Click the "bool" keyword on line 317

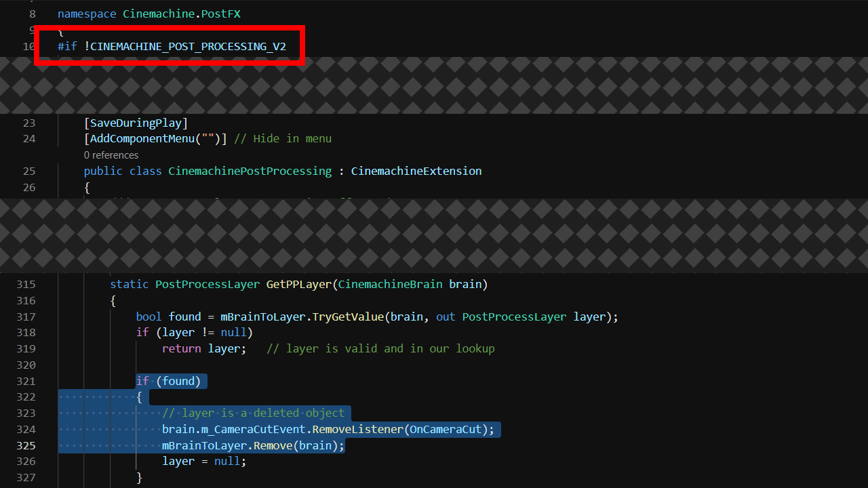click(x=149, y=317)
